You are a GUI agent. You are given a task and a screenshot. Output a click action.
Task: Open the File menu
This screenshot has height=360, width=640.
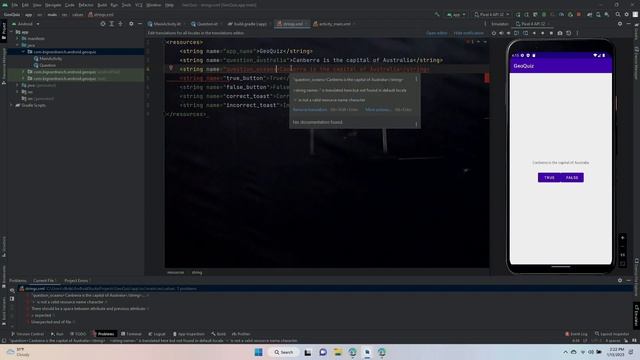click(x=15, y=5)
